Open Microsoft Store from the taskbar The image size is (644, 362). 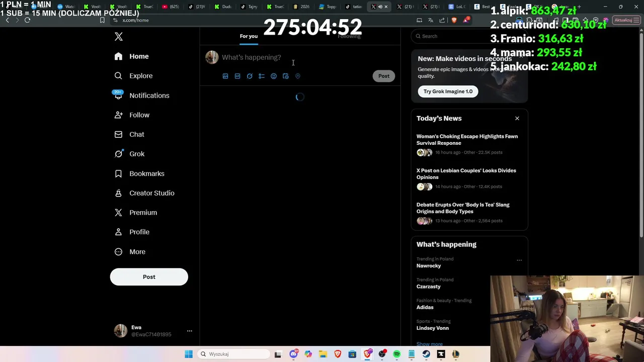[x=352, y=354]
